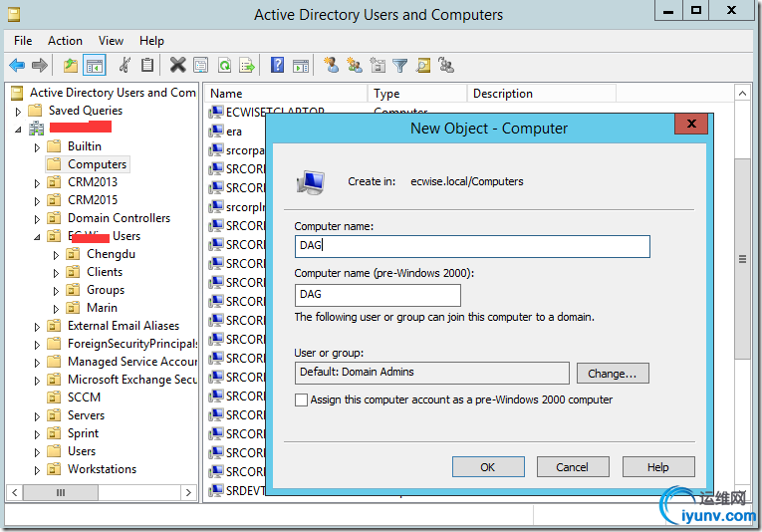
Task: Open Properties via toolbar icon
Action: pos(200,65)
